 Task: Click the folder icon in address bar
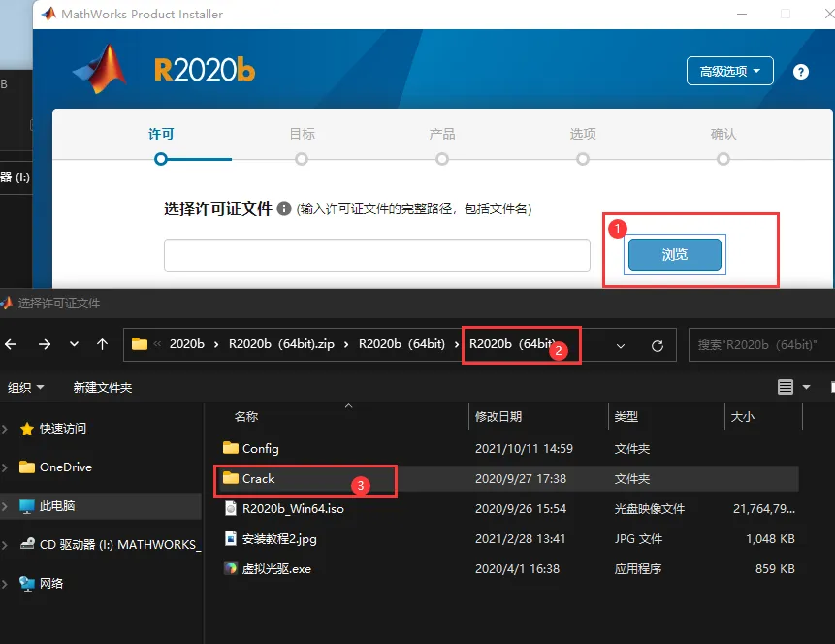coord(140,344)
